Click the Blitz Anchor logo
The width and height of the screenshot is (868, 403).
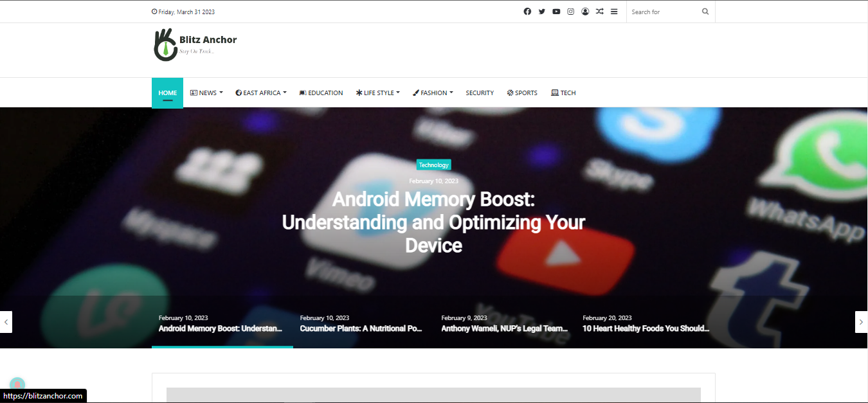click(195, 45)
